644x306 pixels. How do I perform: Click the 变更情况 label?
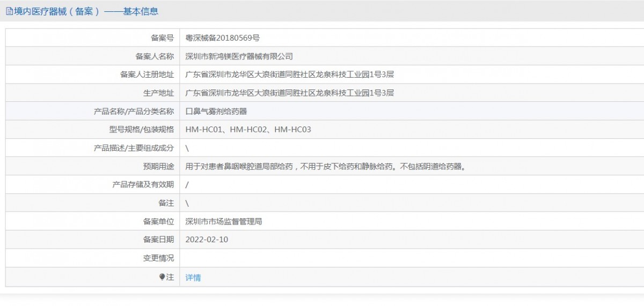158,258
